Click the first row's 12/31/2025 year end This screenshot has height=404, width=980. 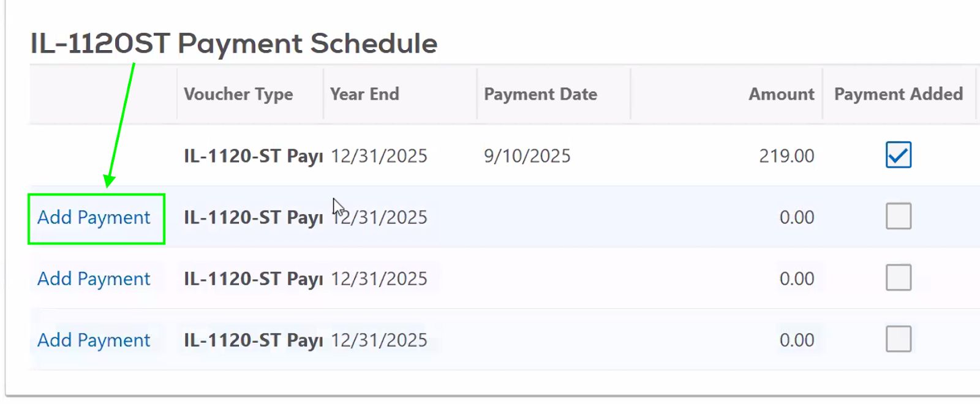tap(379, 156)
